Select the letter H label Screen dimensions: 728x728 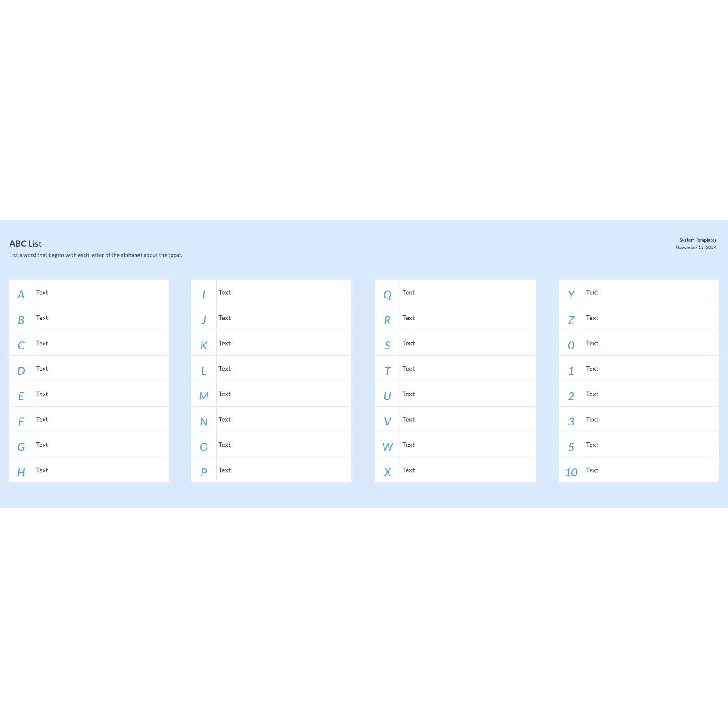(x=21, y=472)
